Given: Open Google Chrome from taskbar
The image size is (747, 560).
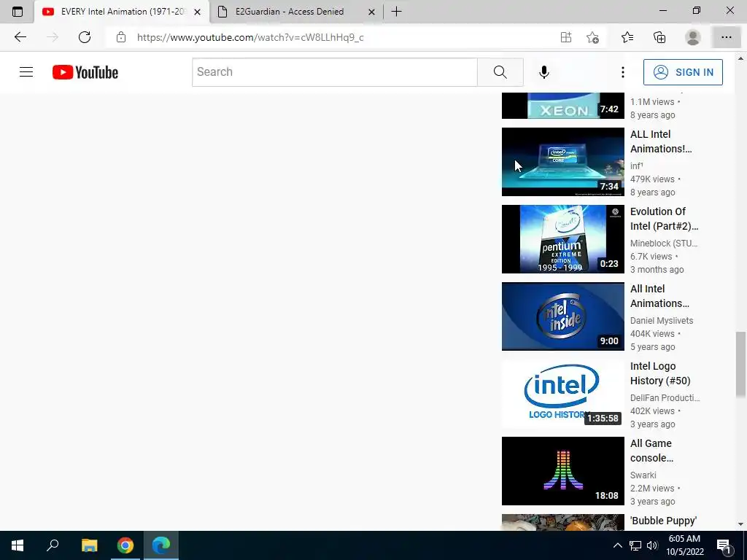Looking at the screenshot, I should (125, 545).
